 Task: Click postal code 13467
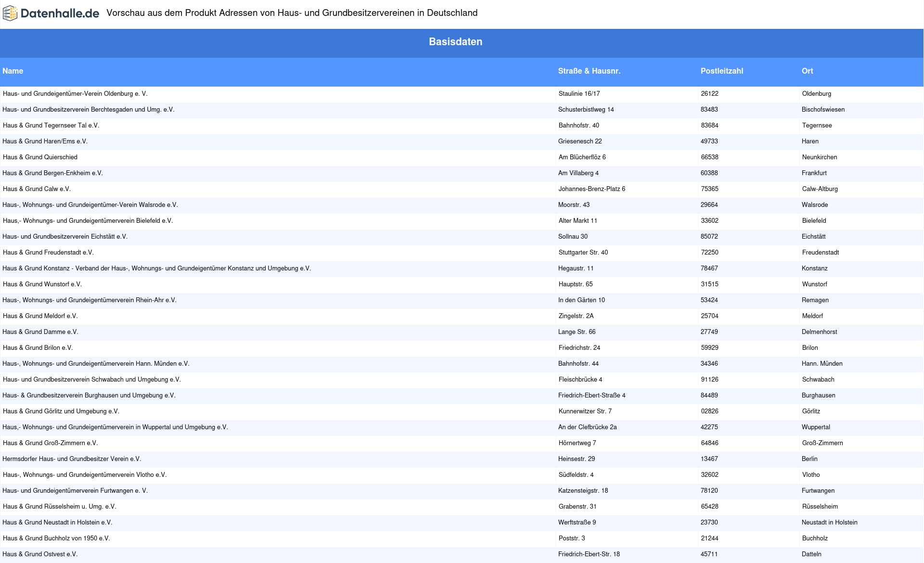coord(709,459)
